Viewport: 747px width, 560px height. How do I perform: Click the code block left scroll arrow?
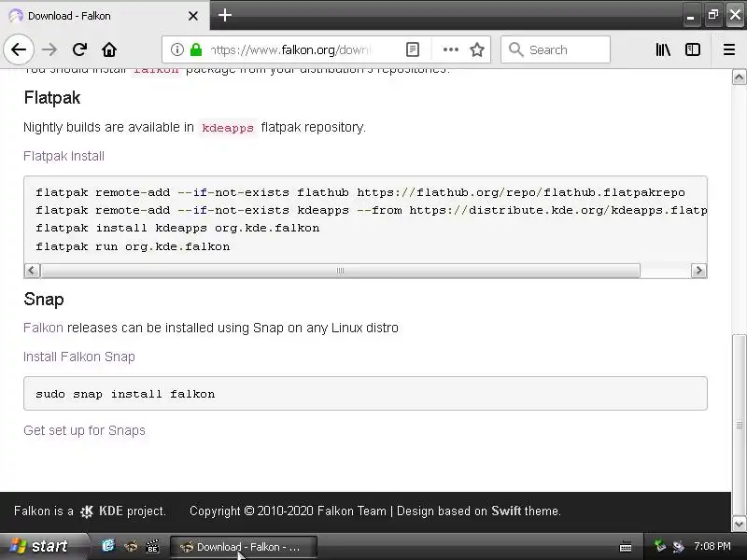click(32, 271)
